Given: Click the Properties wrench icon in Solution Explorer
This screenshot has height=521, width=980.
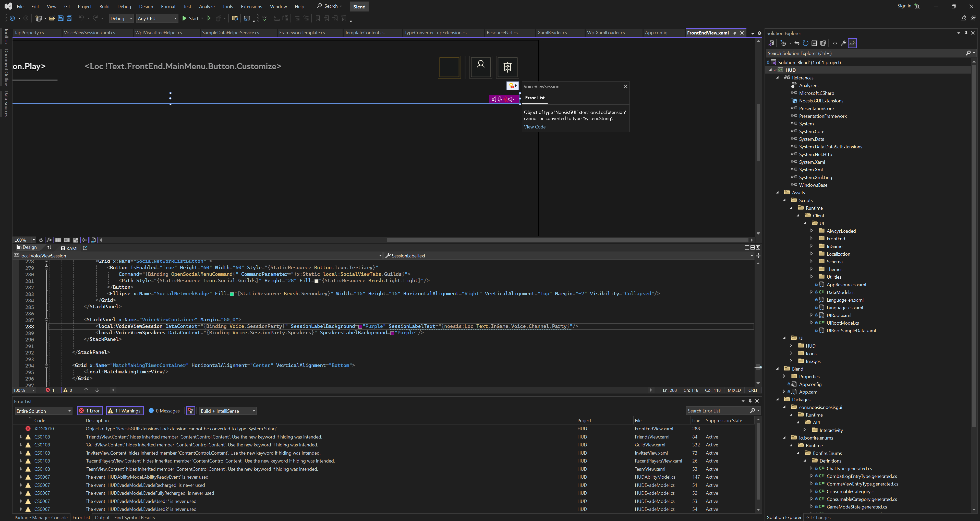Looking at the screenshot, I should 843,43.
